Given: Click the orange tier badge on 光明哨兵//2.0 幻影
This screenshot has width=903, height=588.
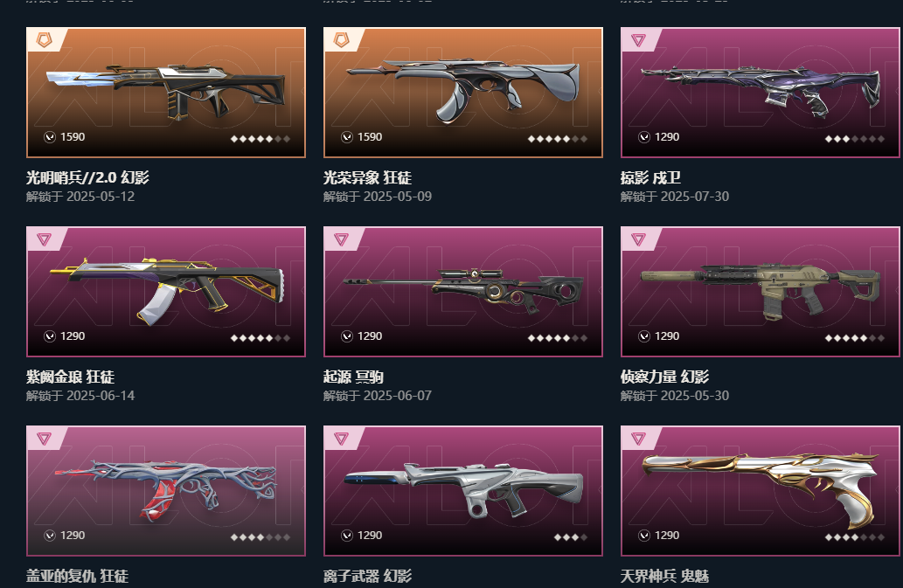Looking at the screenshot, I should [45, 39].
